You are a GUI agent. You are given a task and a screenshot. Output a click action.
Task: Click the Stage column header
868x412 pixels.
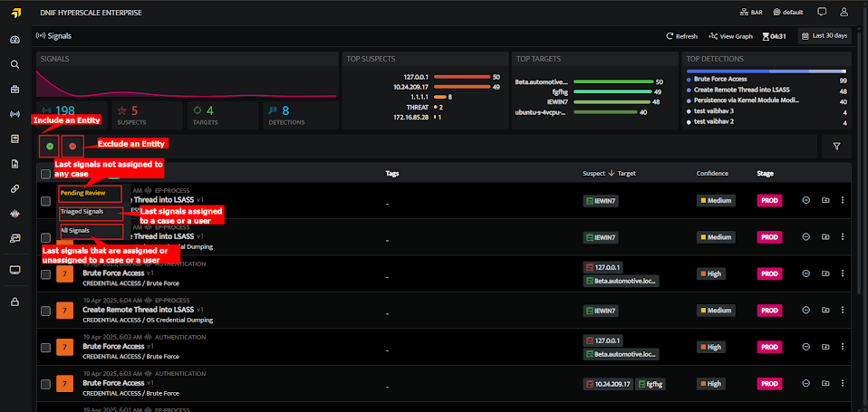(765, 174)
